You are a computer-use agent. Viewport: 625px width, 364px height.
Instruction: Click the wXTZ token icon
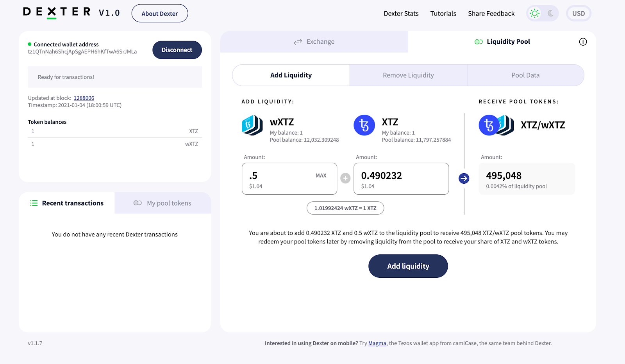[252, 125]
